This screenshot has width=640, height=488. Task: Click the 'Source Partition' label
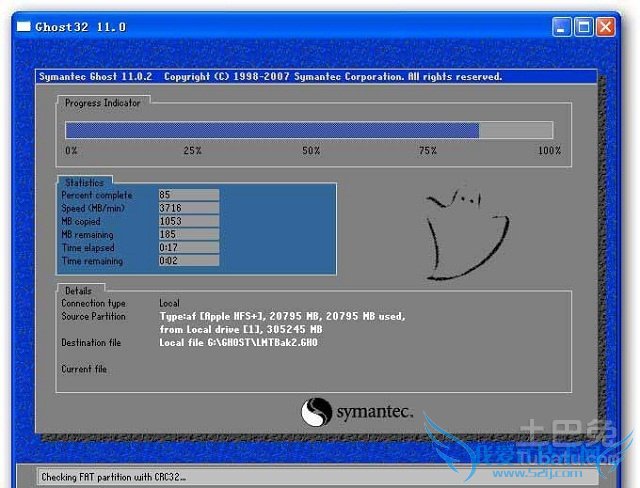click(93, 316)
